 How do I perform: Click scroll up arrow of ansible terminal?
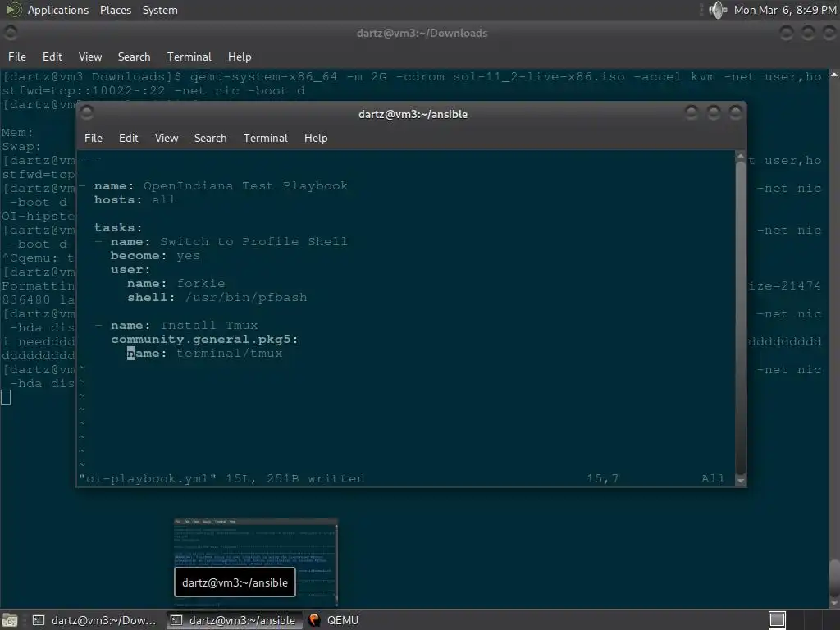741,156
